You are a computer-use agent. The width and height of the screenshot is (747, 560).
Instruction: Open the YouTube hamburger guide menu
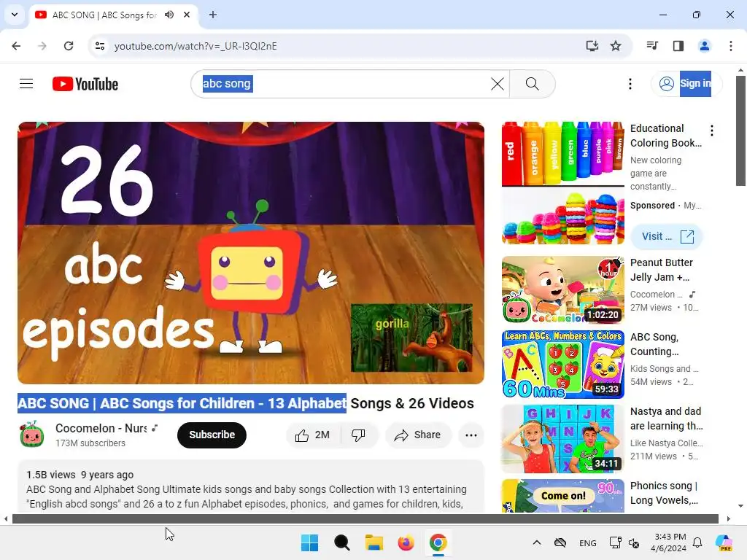pyautogui.click(x=26, y=84)
